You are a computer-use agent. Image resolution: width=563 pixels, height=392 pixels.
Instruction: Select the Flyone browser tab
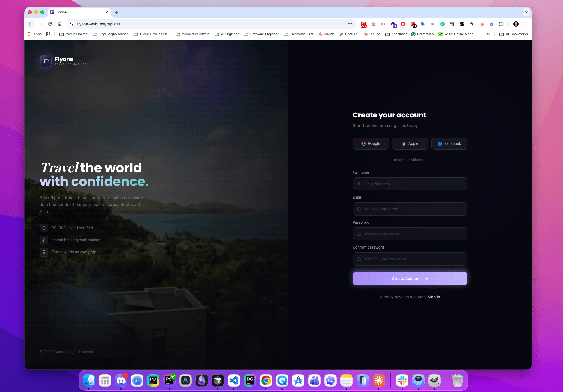(x=79, y=12)
